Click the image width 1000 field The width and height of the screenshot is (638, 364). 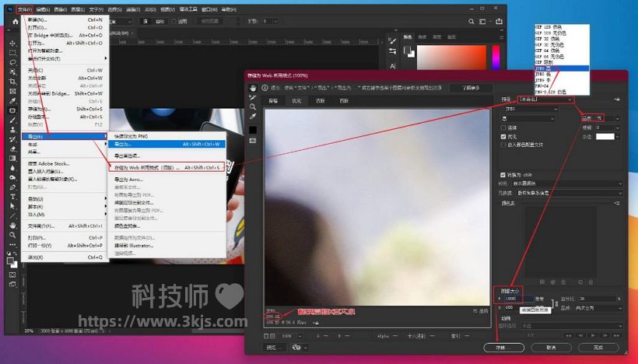click(519, 299)
